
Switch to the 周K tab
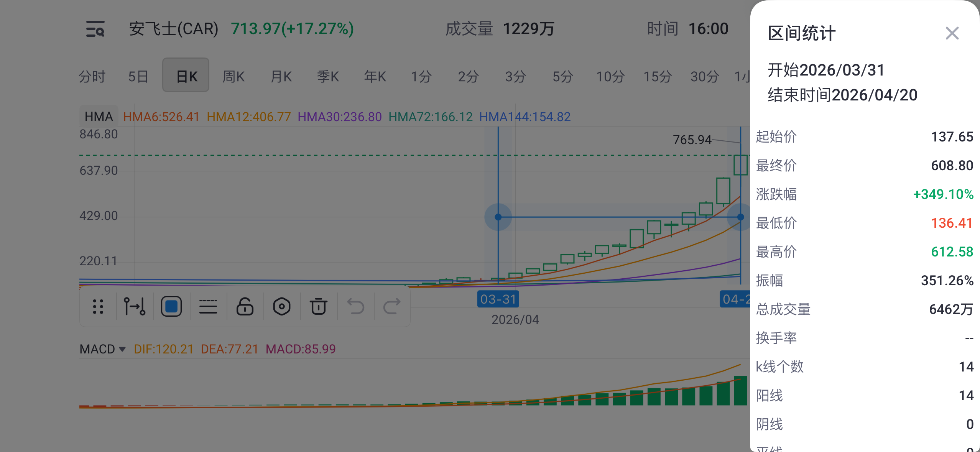[233, 76]
